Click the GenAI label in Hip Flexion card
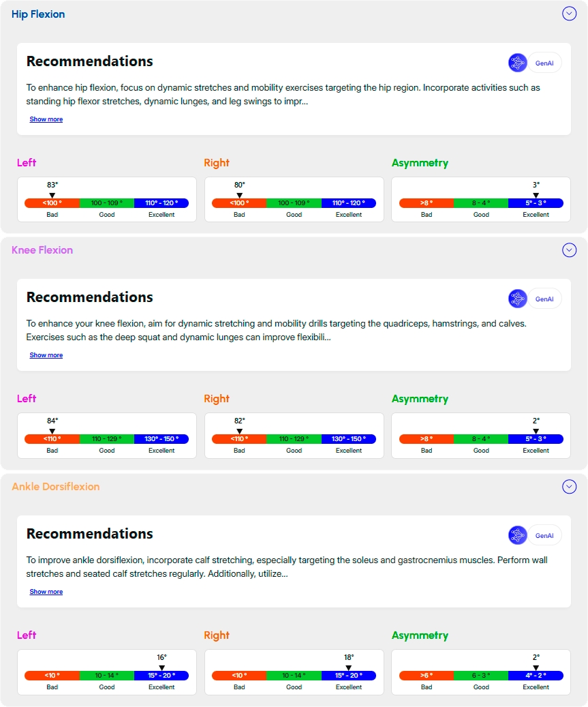588x707 pixels. pos(544,62)
